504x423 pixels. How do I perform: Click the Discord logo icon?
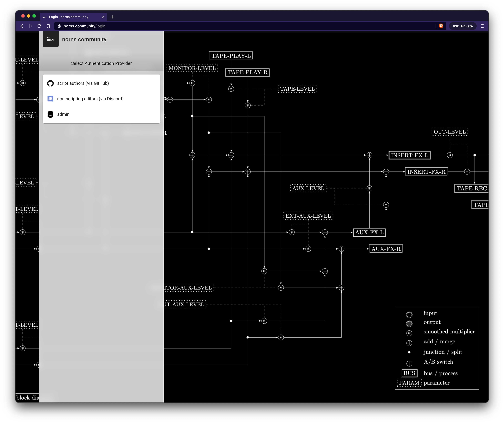(50, 99)
